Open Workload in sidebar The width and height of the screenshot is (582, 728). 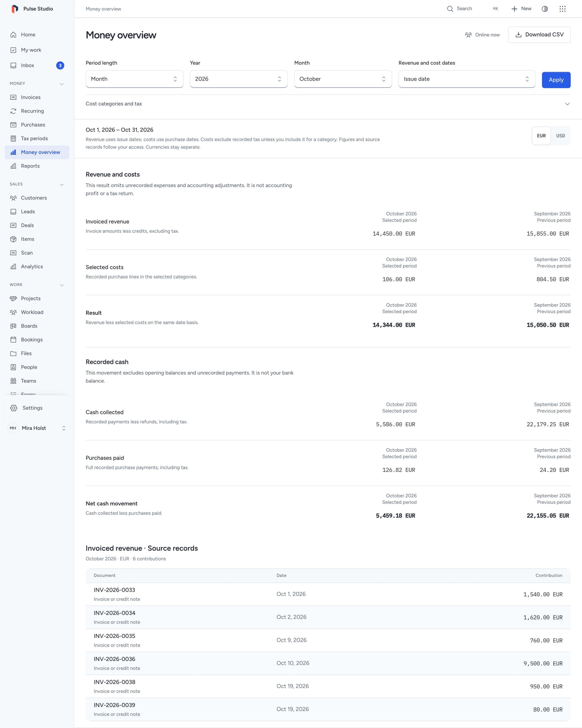tap(37, 312)
